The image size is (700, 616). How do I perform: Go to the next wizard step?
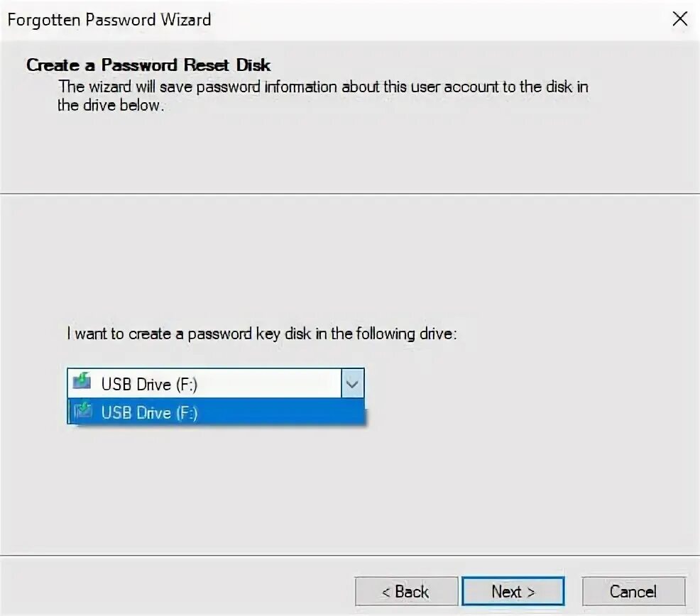coord(513,591)
